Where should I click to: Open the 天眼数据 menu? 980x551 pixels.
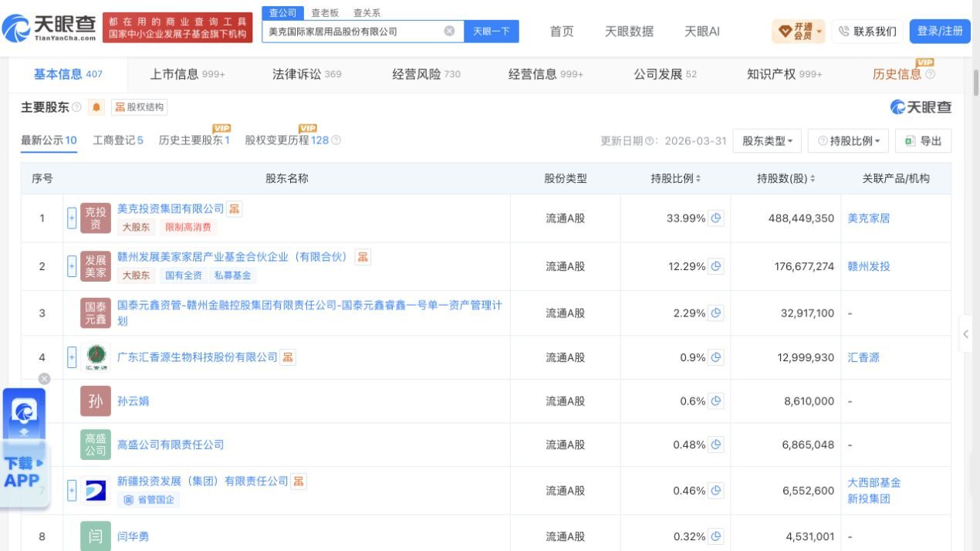tap(629, 31)
